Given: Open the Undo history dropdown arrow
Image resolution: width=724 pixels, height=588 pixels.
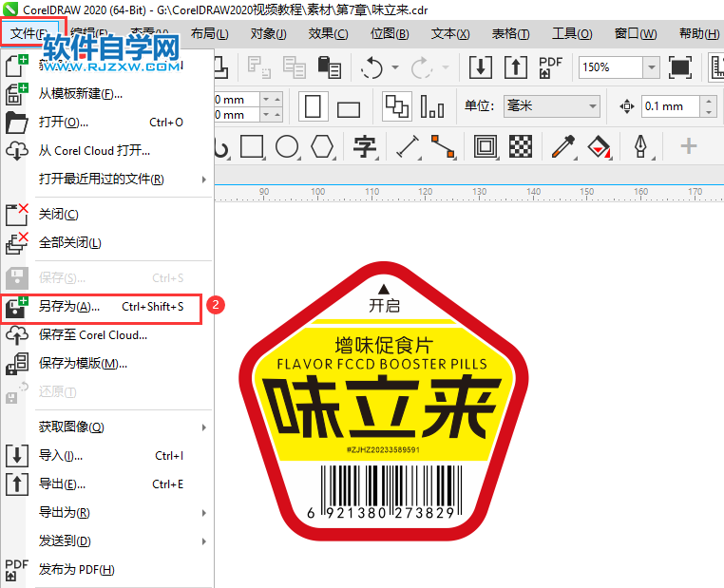Looking at the screenshot, I should coord(395,67).
